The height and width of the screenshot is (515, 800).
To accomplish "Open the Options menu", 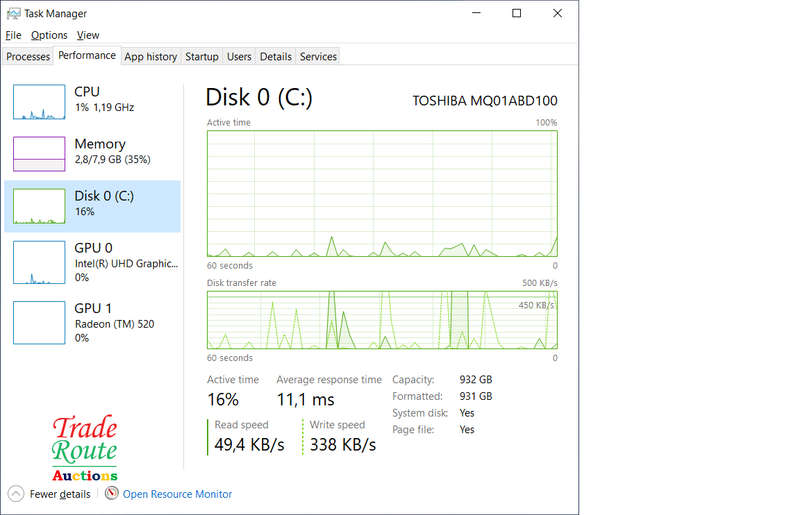I will coord(49,35).
